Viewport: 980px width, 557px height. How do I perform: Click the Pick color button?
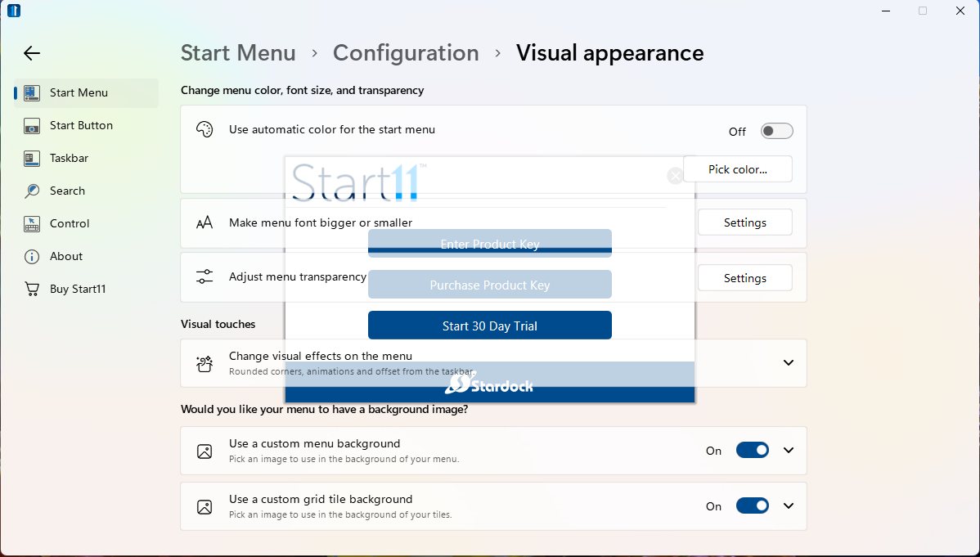738,169
